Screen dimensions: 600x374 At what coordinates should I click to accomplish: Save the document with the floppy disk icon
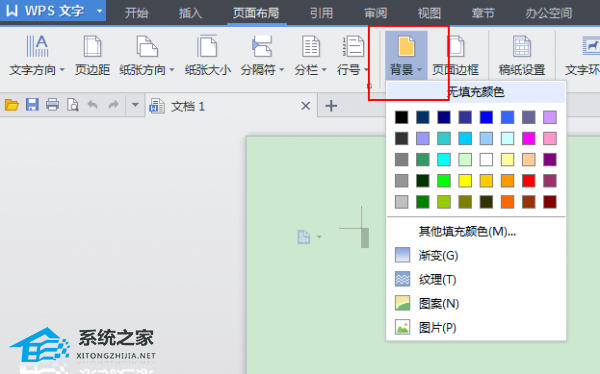tap(32, 105)
